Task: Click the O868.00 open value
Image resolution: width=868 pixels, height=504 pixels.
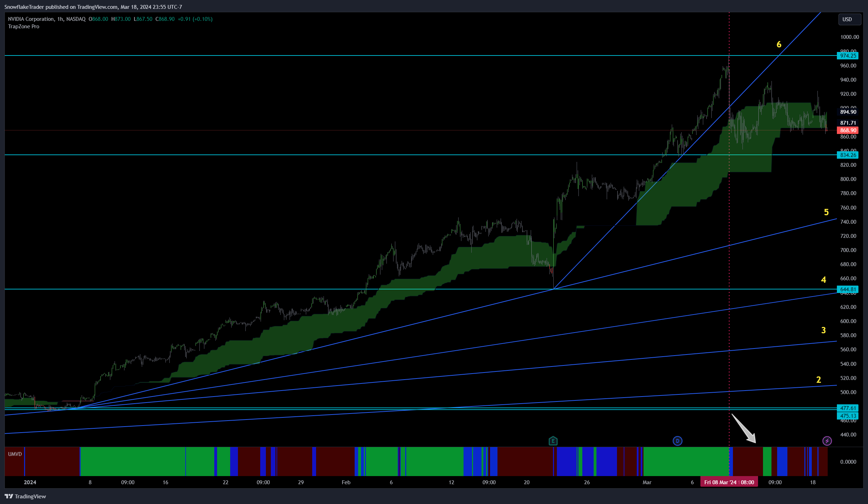Action: coord(98,19)
